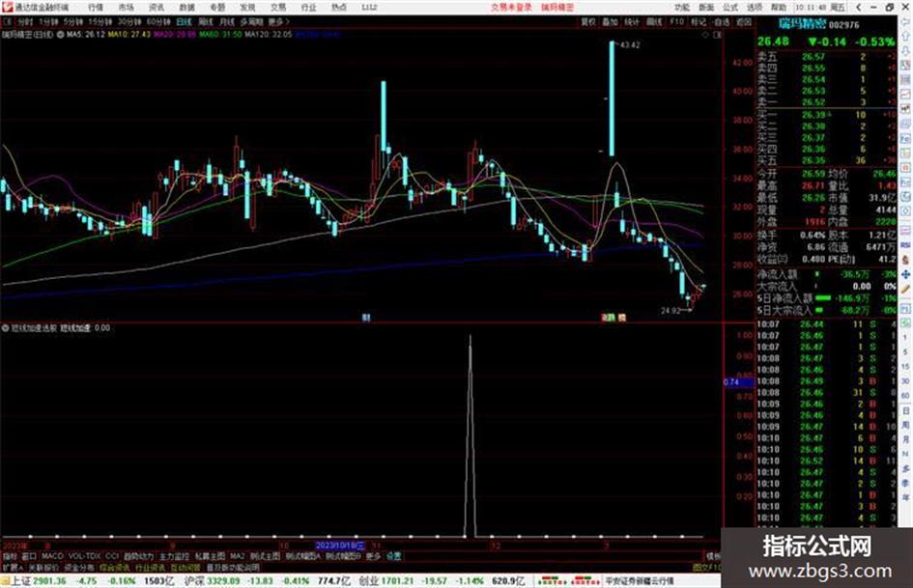
Task: Open the 行业资讯 tab
Action: [x=150, y=567]
